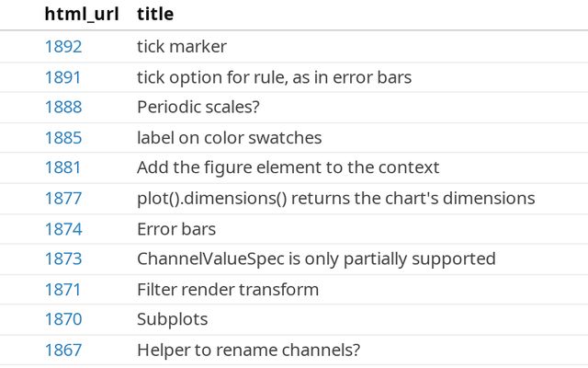The width and height of the screenshot is (588, 368).
Task: Follow link 1871
Action: pos(62,290)
